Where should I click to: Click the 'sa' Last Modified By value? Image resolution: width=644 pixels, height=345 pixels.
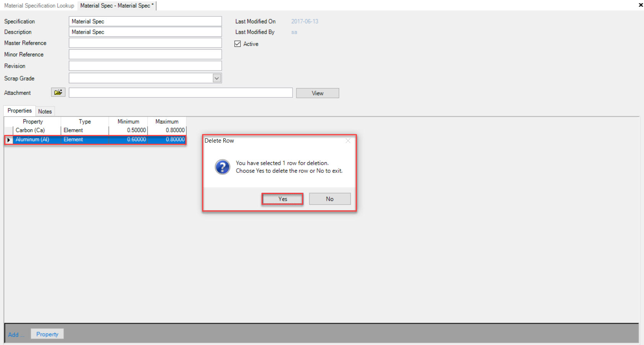[x=294, y=32]
